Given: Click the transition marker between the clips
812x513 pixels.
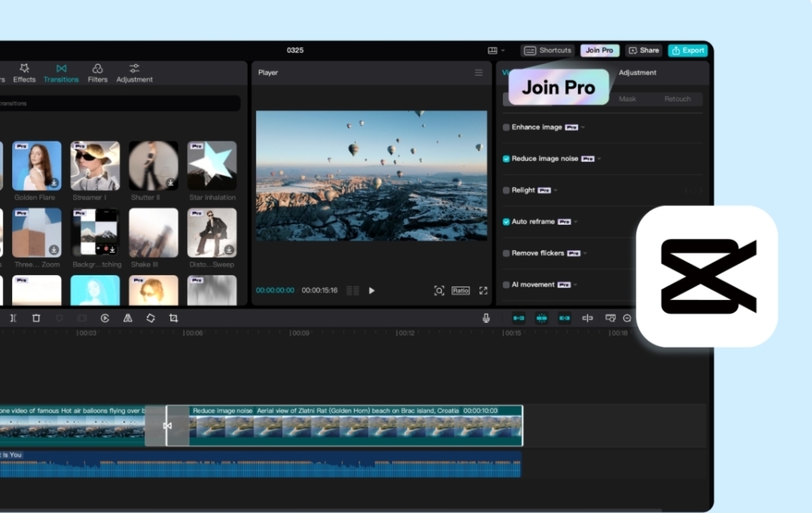Looking at the screenshot, I should (167, 426).
